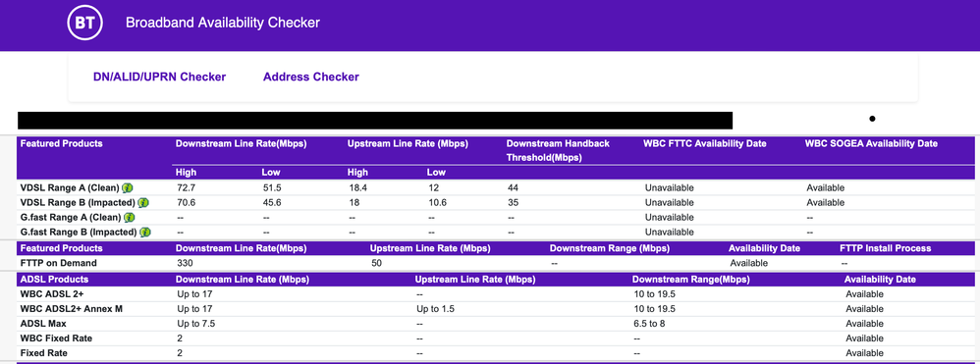Click Available status for ADSL Max
980x364 pixels.
[864, 324]
